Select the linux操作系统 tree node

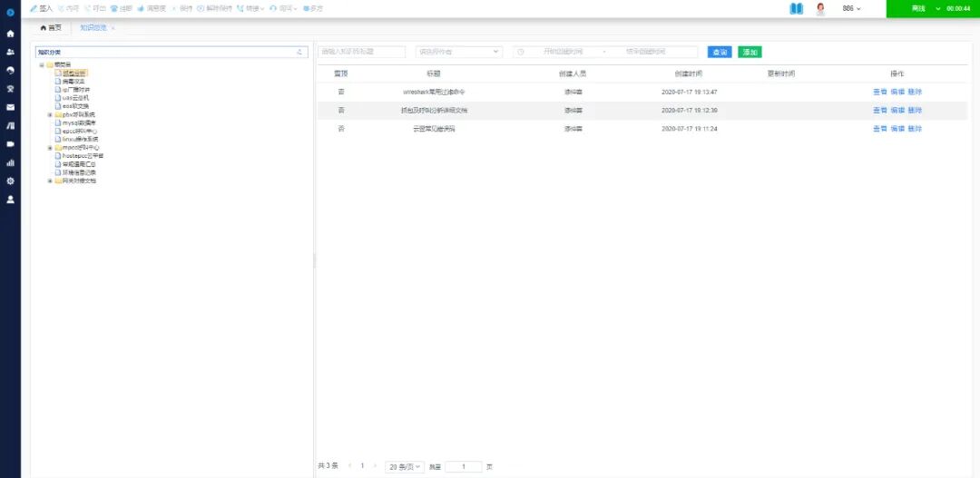pyautogui.click(x=80, y=140)
